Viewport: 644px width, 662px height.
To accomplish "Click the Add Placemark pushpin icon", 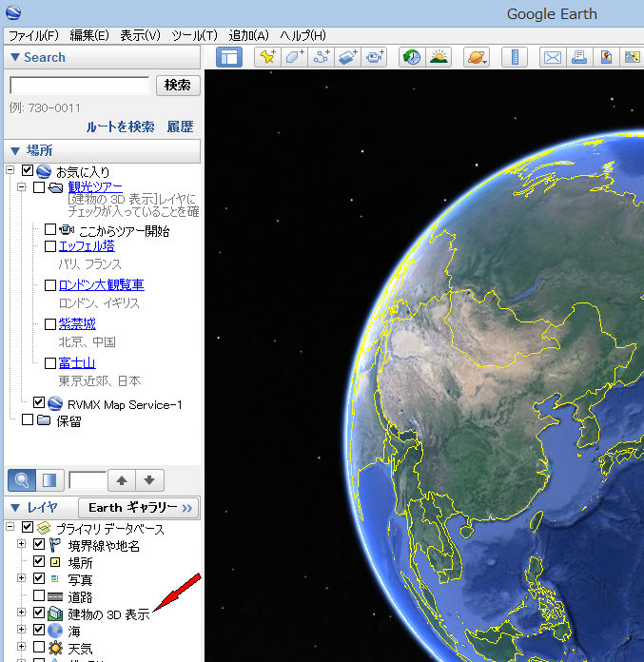I will coord(267,57).
